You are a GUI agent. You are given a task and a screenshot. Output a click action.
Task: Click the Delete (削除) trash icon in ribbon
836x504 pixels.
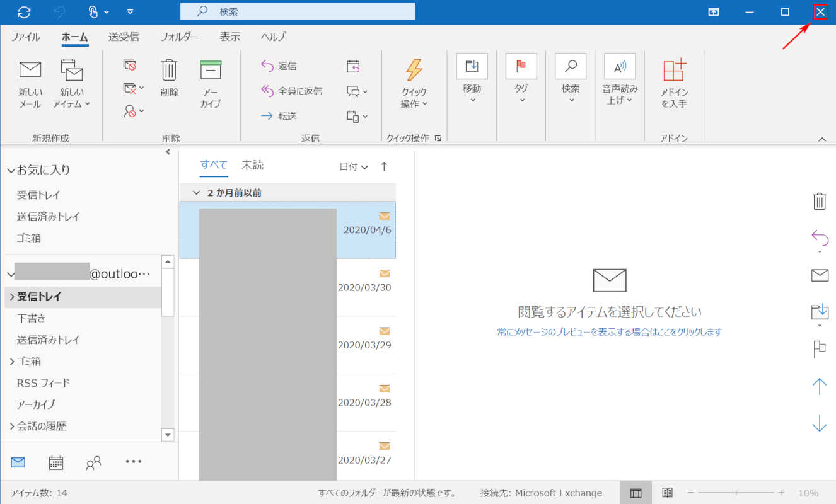169,70
